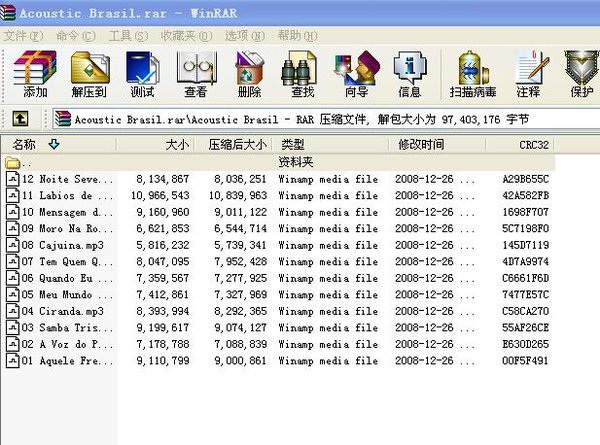
Task: Click packed size value 9,000,861
Action: click(240, 360)
